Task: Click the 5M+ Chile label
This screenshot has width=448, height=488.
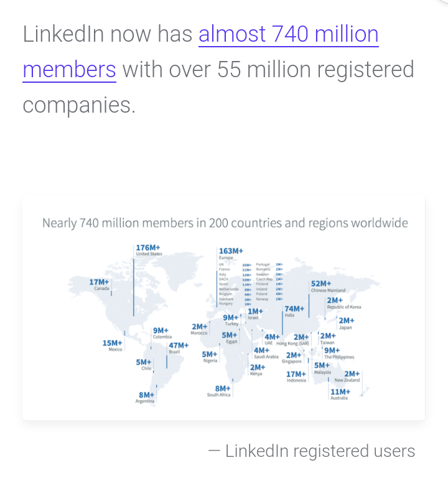Action: 144,364
